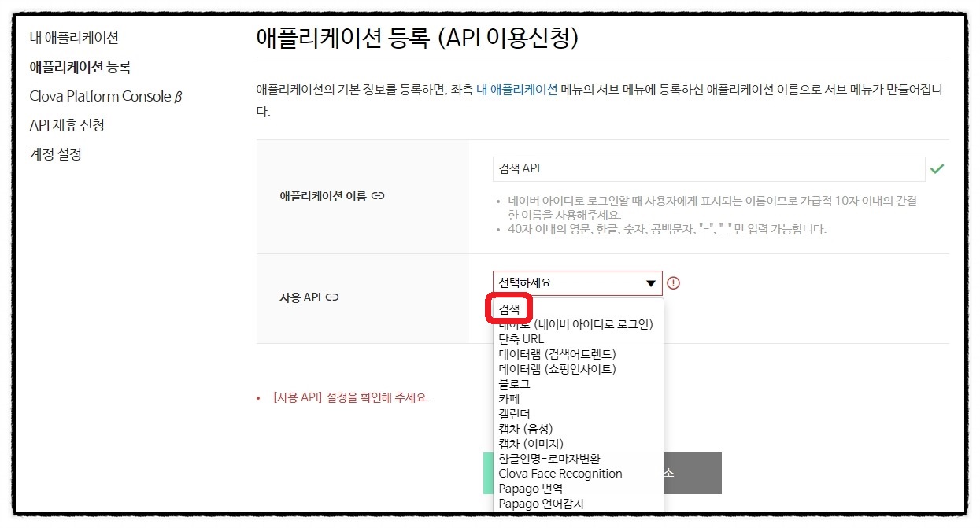Go to Clova Platform Console menu
The image size is (980, 528).
point(105,96)
